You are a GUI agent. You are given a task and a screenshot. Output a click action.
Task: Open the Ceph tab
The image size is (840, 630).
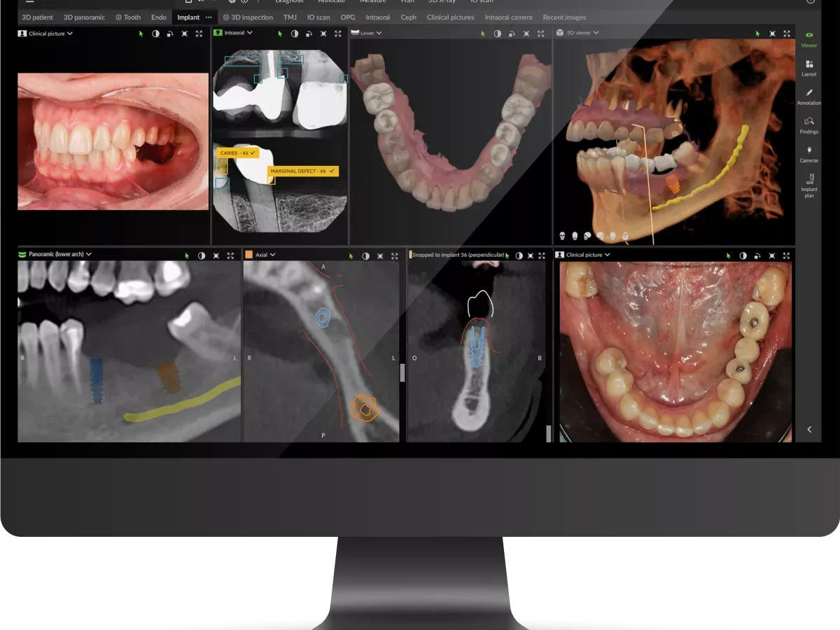(409, 17)
